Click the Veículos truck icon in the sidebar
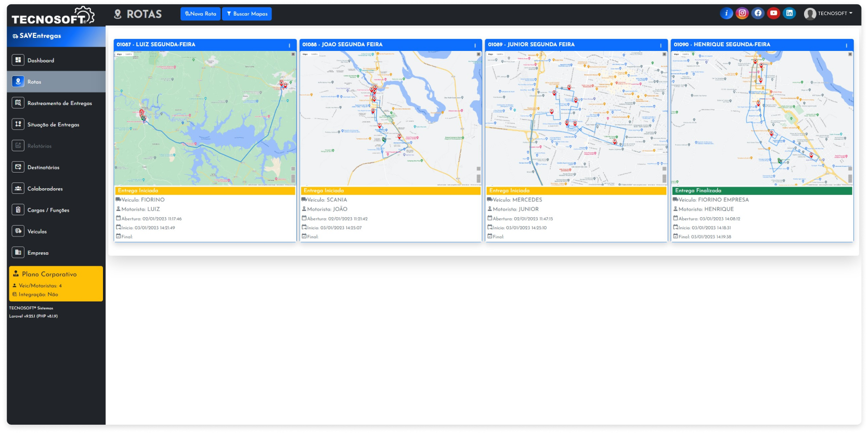 pyautogui.click(x=18, y=231)
